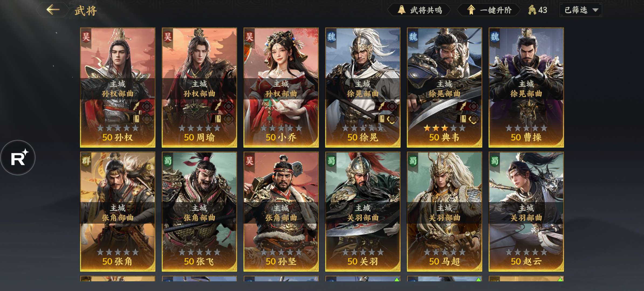Expand the 已筛选 filter dropdown

pos(581,10)
